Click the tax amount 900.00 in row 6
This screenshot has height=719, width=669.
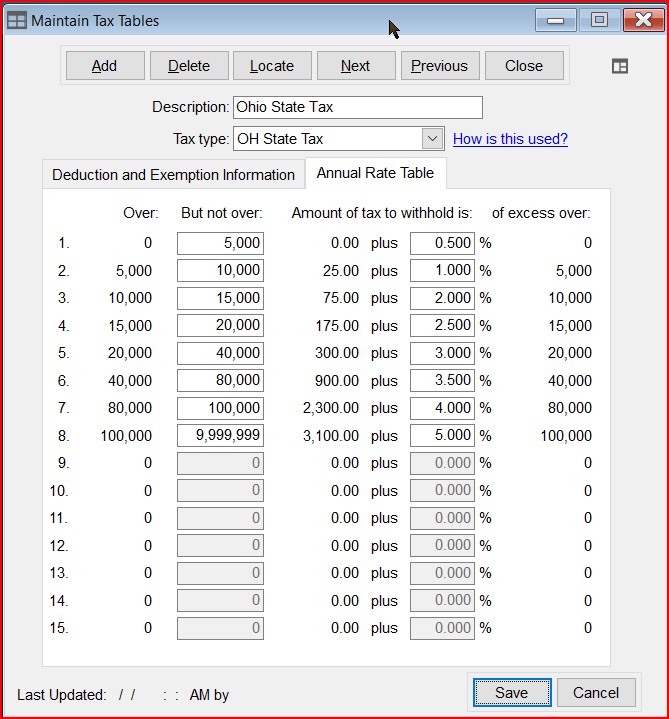point(337,381)
